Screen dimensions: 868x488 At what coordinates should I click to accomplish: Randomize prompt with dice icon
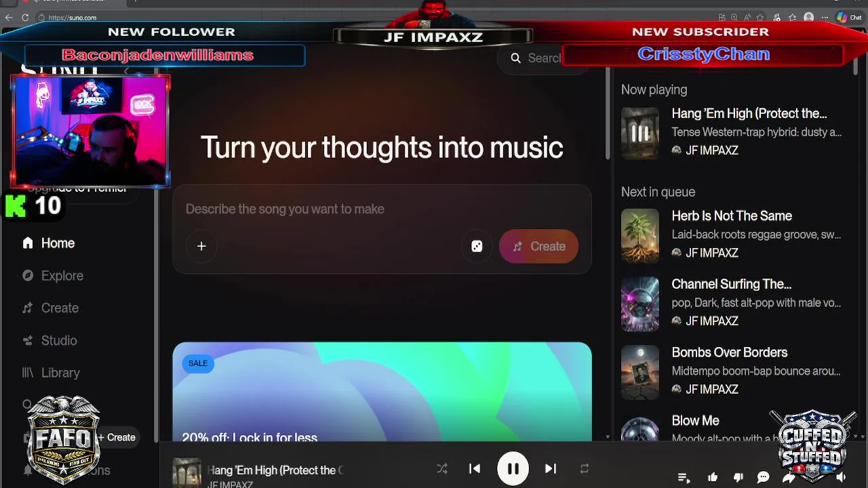477,247
